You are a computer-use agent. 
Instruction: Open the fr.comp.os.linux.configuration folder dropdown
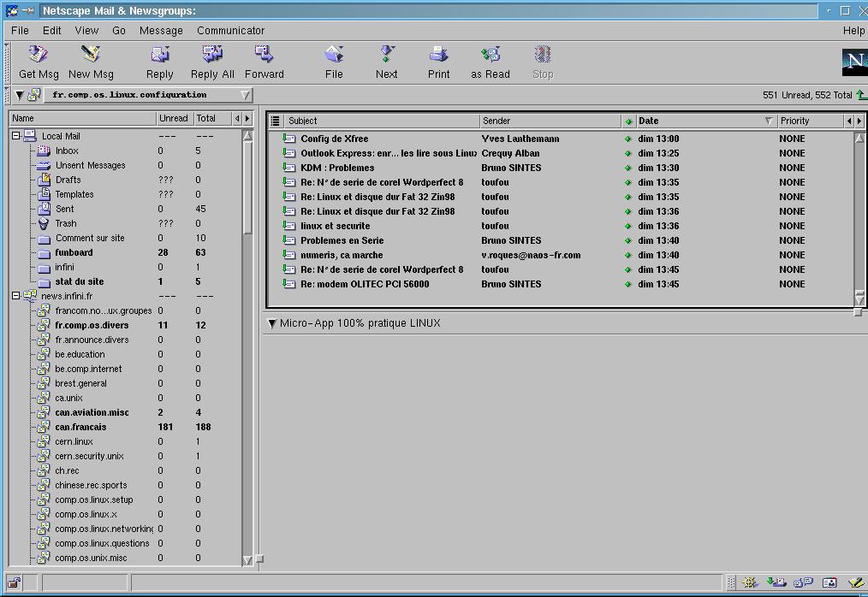pyautogui.click(x=148, y=95)
